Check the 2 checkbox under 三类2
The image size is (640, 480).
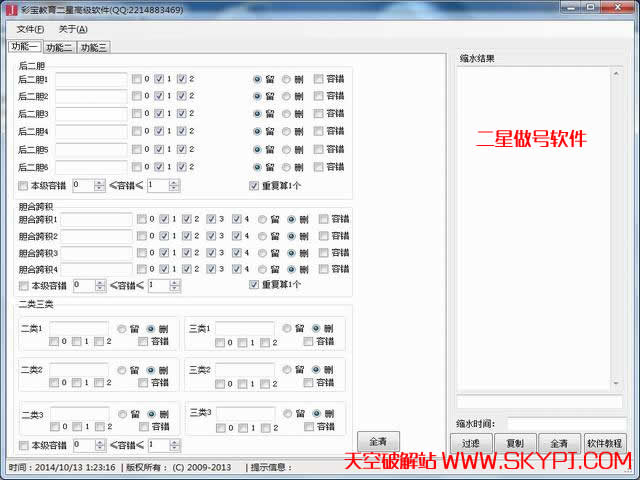point(265,383)
